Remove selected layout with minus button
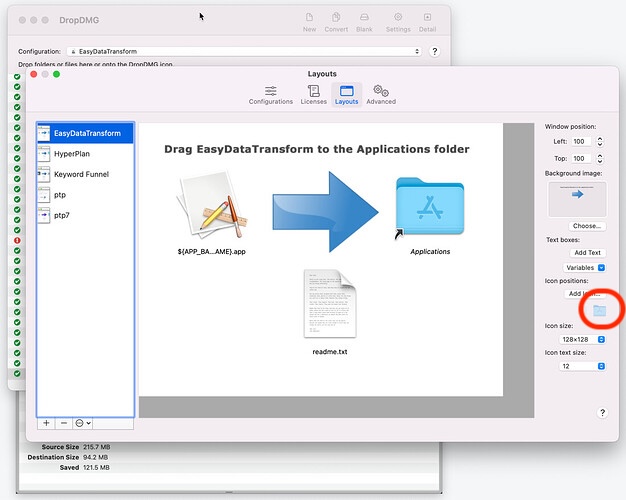The image size is (626, 500). pos(62,423)
